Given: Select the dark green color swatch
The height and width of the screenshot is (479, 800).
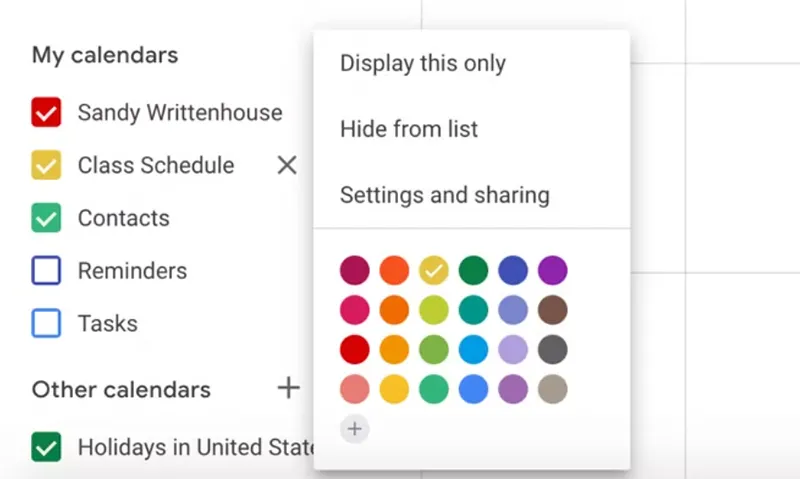Looking at the screenshot, I should (473, 270).
